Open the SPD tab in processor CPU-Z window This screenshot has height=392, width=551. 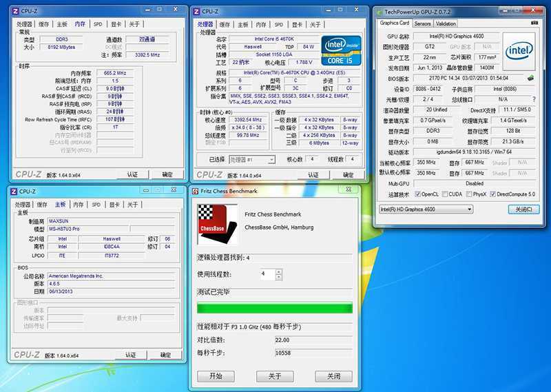pyautogui.click(x=279, y=25)
